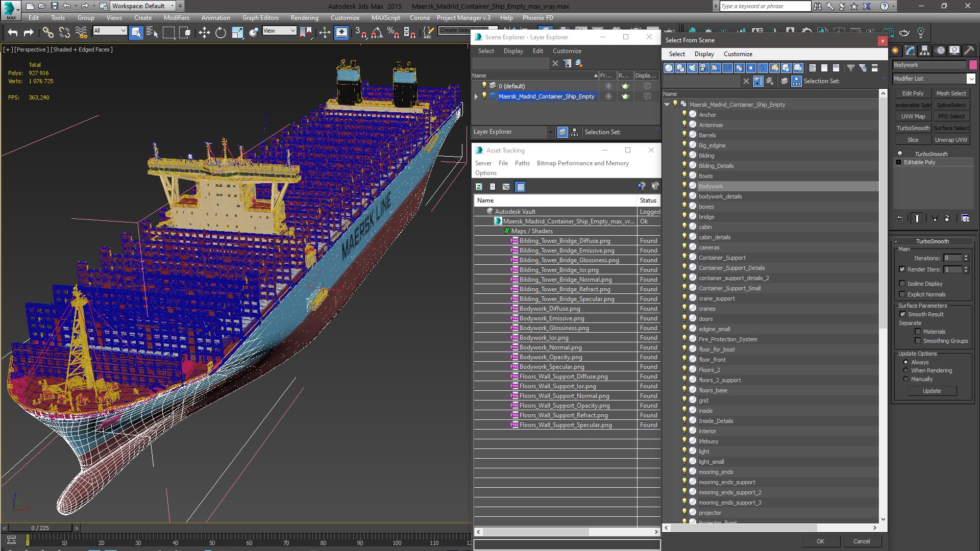Enable the Isoline Display checkbox
Image resolution: width=980 pixels, height=551 pixels.
[x=902, y=284]
